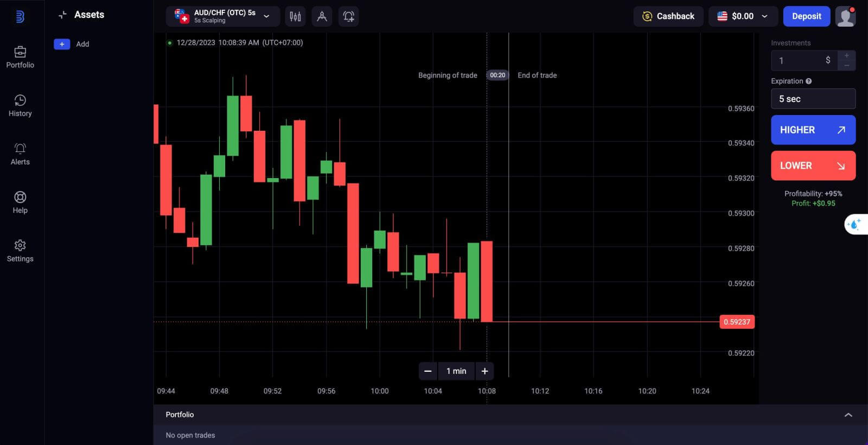Image resolution: width=868 pixels, height=445 pixels.
Task: Open the 5 sec Expiration selector
Action: (813, 99)
